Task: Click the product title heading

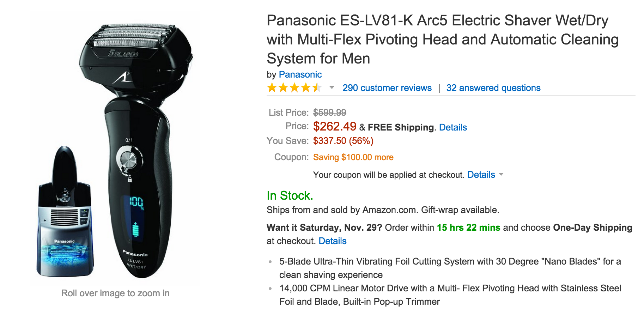Action: pos(442,40)
